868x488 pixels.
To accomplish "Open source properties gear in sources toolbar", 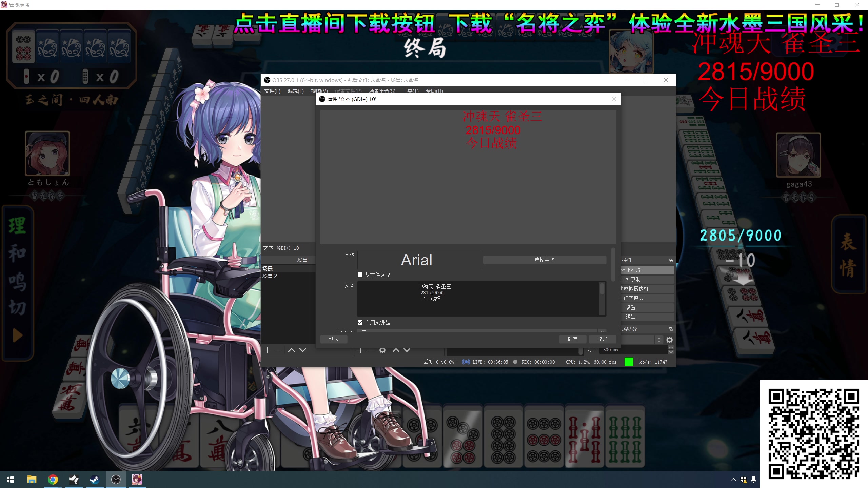I will coord(382,350).
